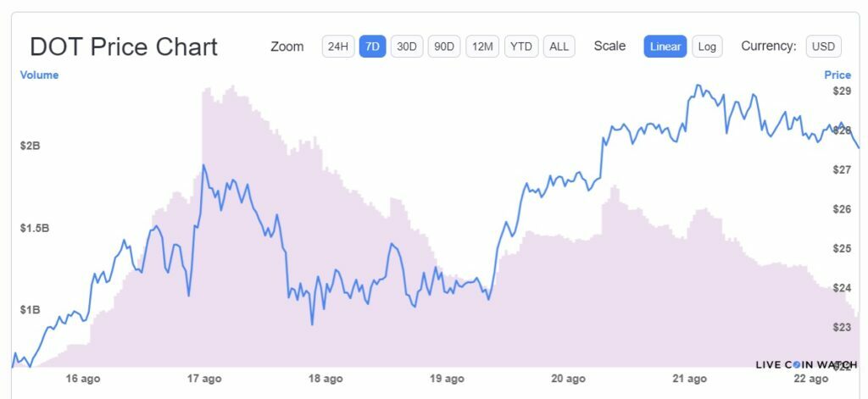Viewport: 868px width, 399px height.
Task: Enable Linear scale mode
Action: (665, 47)
